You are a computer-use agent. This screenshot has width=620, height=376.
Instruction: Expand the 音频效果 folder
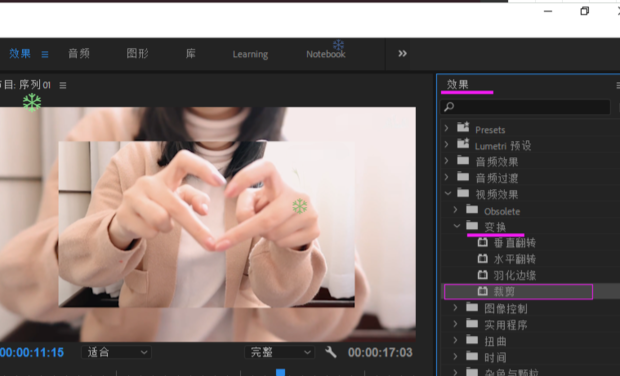[x=446, y=161]
